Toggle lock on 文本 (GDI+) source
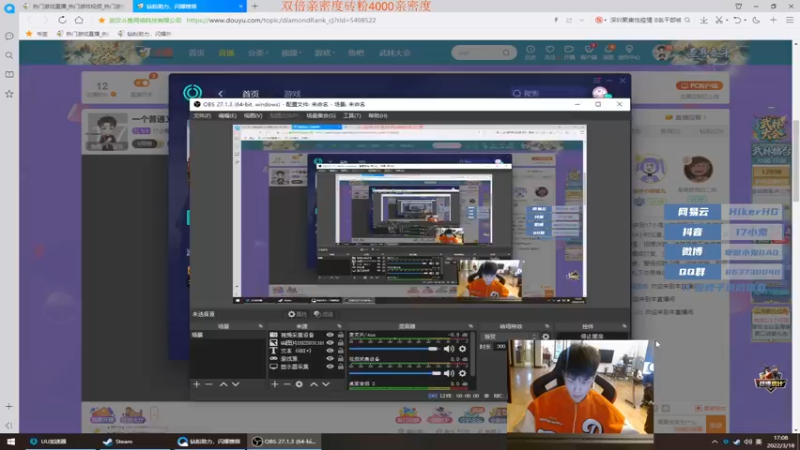Screen dimensions: 800x450 340,351
